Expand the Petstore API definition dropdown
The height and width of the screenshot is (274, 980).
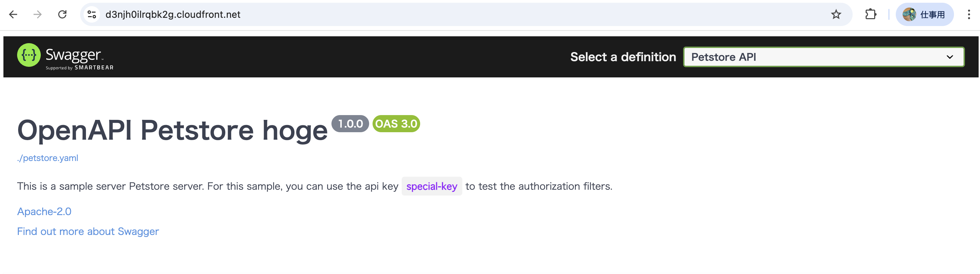[x=824, y=57]
